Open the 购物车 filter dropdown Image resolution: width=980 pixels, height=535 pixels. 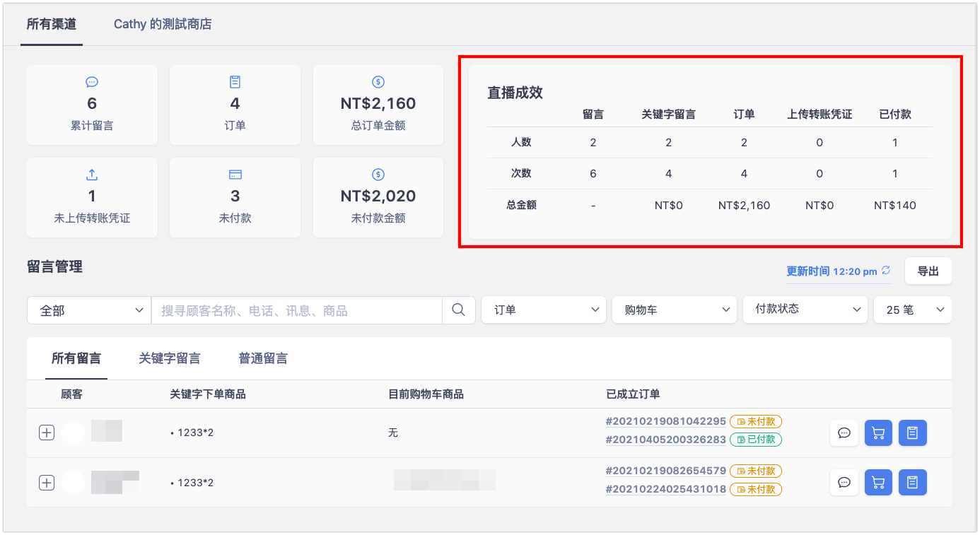tap(675, 310)
